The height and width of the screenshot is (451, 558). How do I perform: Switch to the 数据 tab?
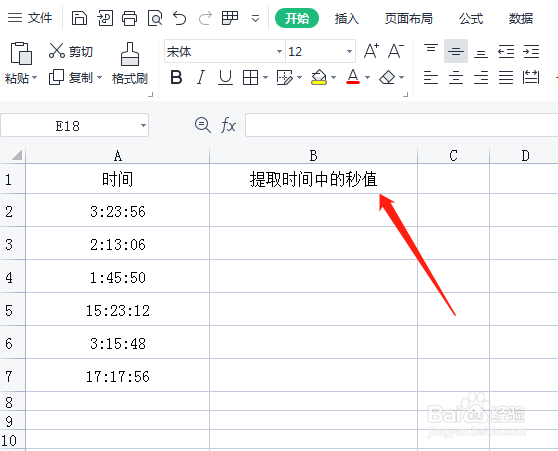[521, 18]
